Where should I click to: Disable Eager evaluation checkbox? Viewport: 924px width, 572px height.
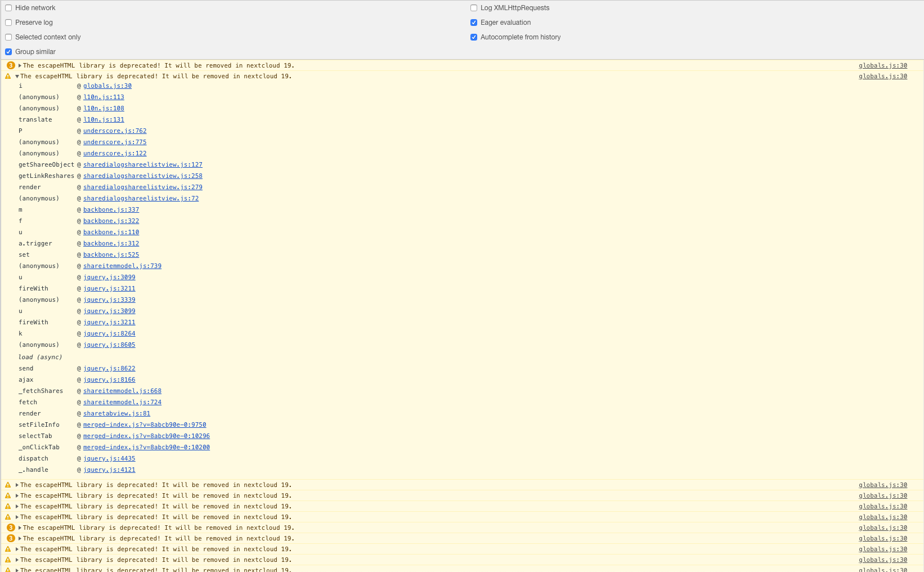pos(474,23)
